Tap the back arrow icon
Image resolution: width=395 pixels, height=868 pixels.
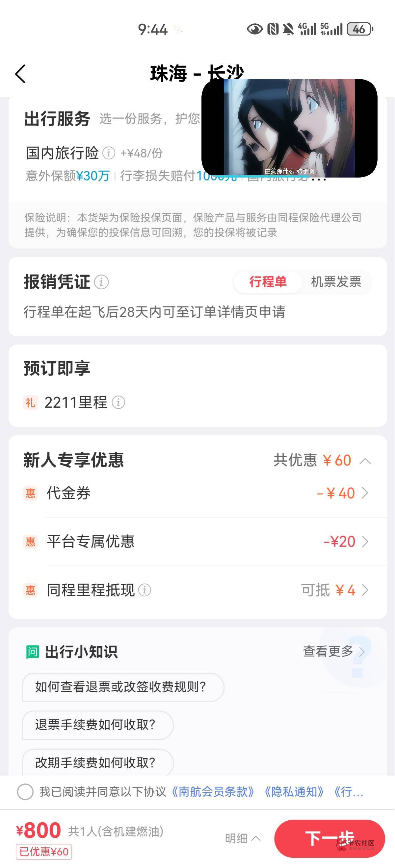pyautogui.click(x=20, y=74)
